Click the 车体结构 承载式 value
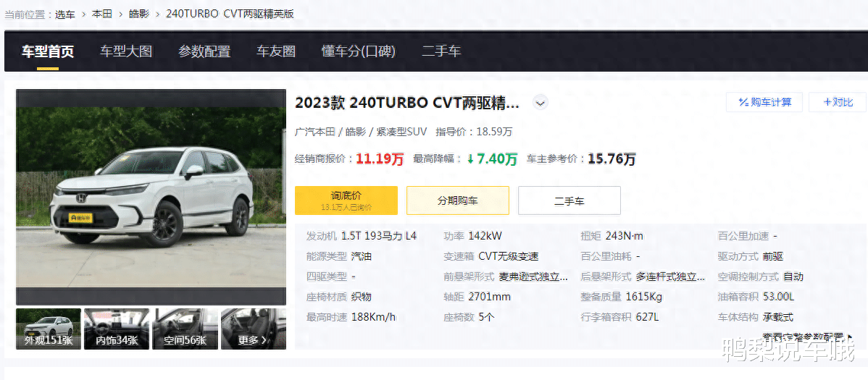The width and height of the screenshot is (868, 380). point(777,318)
